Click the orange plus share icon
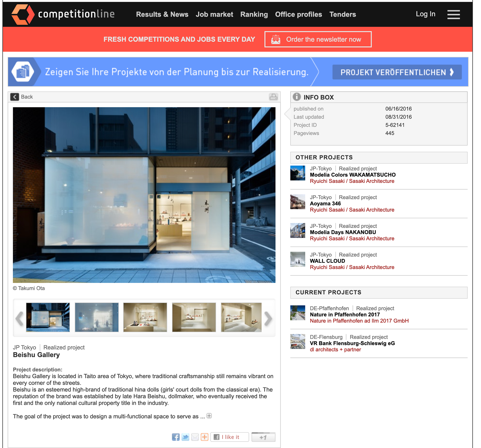Image resolution: width=481 pixels, height=448 pixels. (204, 437)
